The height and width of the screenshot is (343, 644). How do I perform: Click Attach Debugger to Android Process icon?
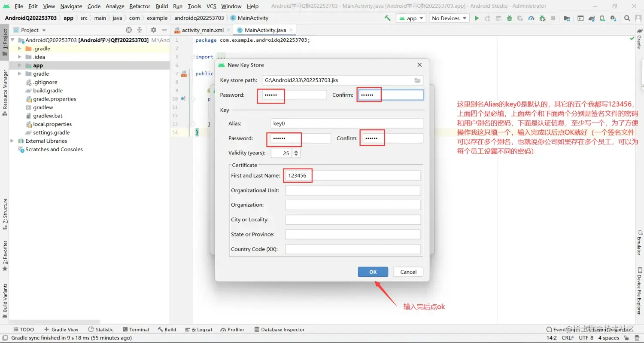(x=542, y=18)
